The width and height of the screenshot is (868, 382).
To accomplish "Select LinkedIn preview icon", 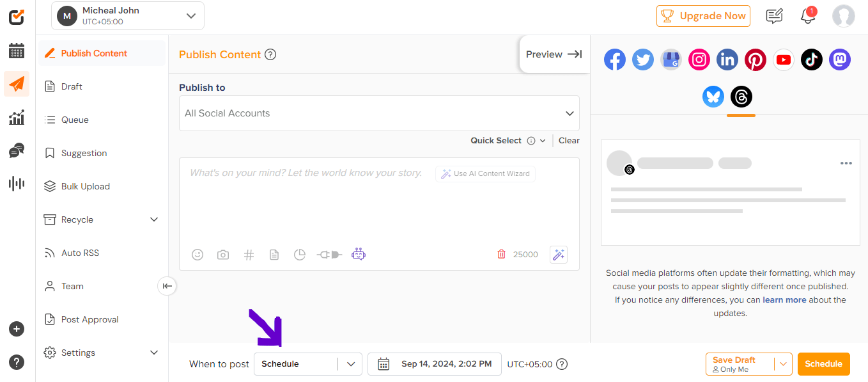I will [727, 60].
